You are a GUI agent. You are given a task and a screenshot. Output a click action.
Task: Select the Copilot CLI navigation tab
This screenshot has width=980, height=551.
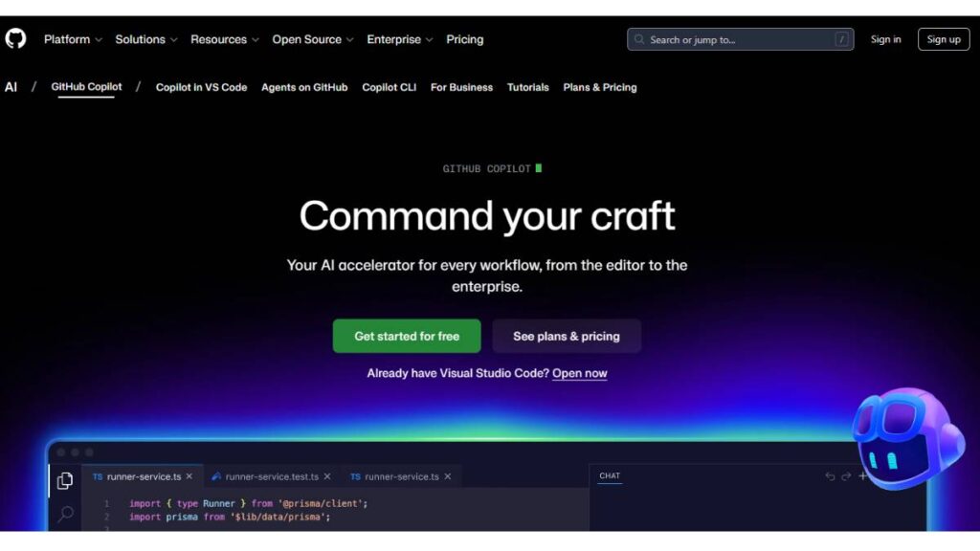(389, 87)
